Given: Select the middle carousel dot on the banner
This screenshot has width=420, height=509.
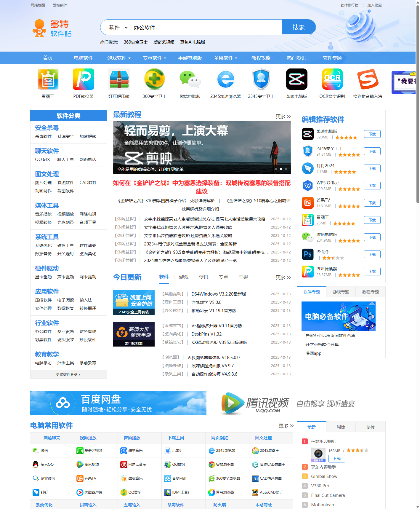Looking at the screenshot, I should click(x=281, y=169).
